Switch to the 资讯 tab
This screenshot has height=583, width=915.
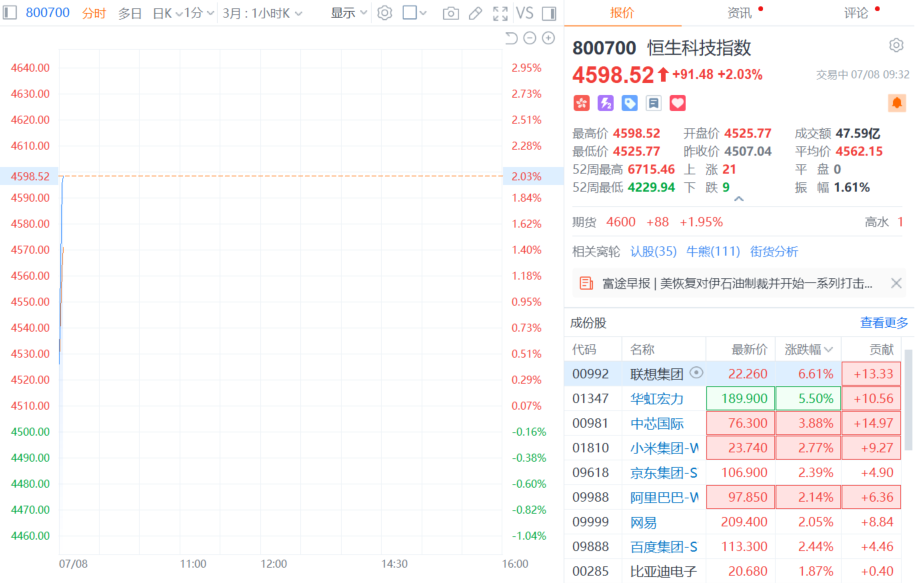tap(739, 13)
